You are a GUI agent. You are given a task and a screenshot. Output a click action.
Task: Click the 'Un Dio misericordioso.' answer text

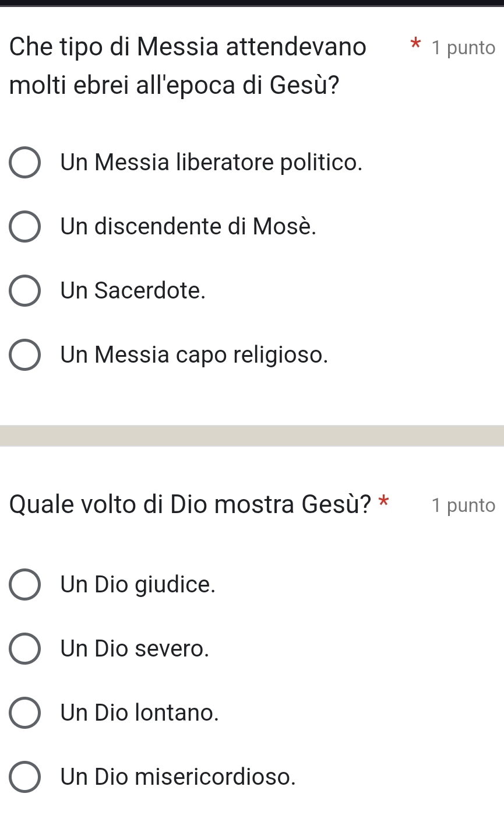(x=178, y=777)
